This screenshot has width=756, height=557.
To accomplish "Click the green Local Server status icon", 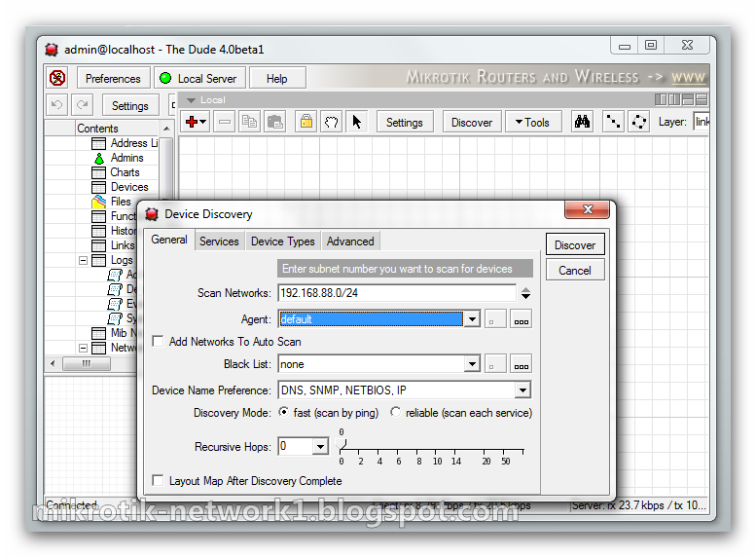I will click(165, 78).
